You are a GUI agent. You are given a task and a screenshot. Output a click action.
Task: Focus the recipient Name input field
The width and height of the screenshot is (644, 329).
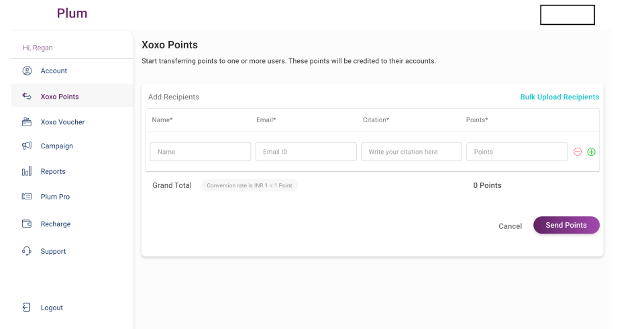(200, 152)
